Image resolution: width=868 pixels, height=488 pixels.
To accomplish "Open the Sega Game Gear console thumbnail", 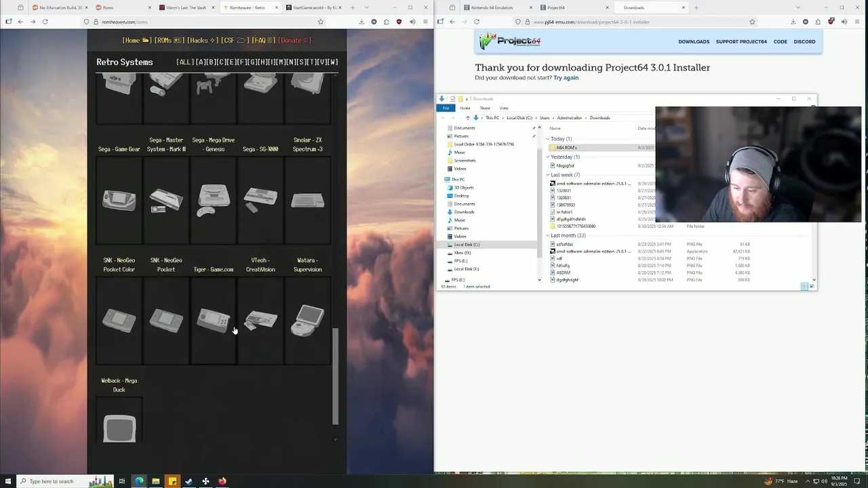I will pyautogui.click(x=119, y=201).
